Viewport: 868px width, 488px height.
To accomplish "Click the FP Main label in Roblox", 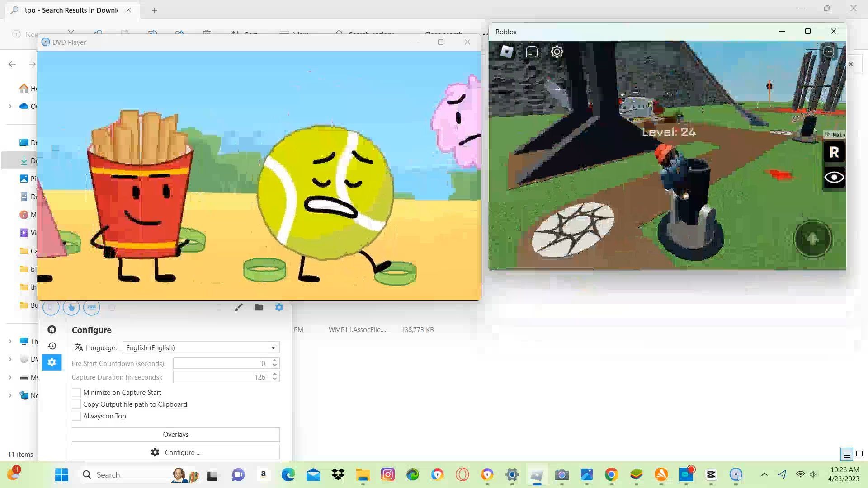I will [834, 135].
